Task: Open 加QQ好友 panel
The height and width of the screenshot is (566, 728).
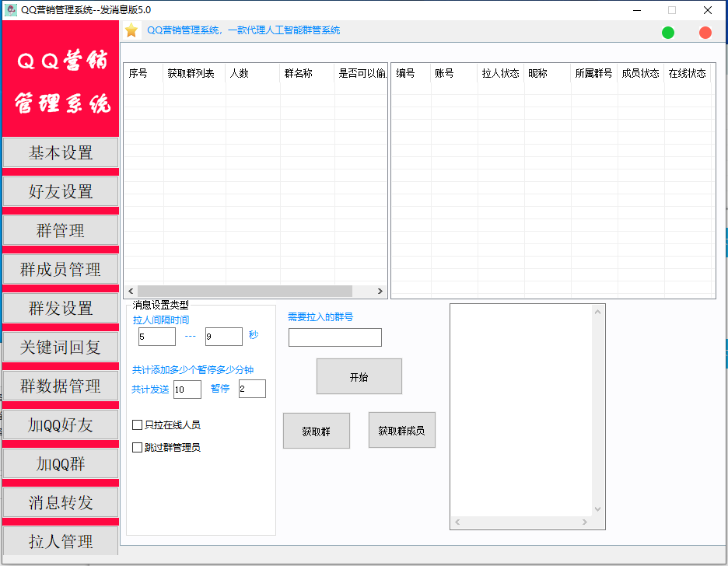Action: [61, 425]
